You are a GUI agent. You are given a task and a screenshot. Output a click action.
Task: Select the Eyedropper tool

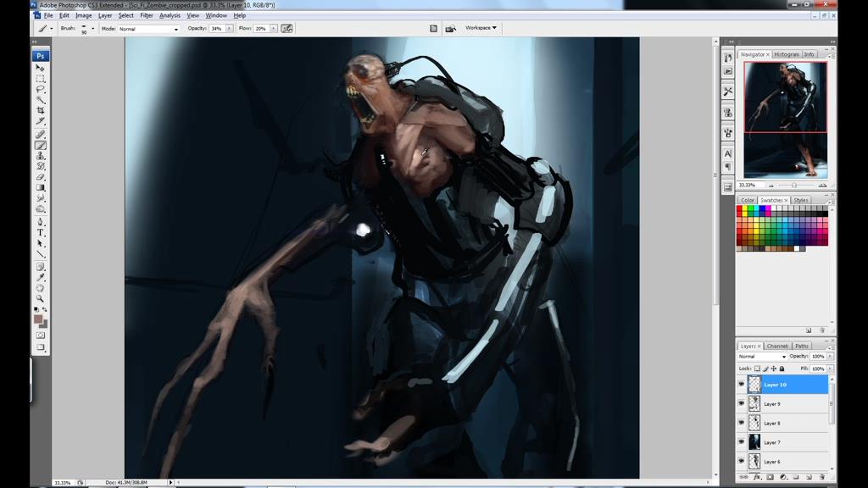[x=41, y=277]
